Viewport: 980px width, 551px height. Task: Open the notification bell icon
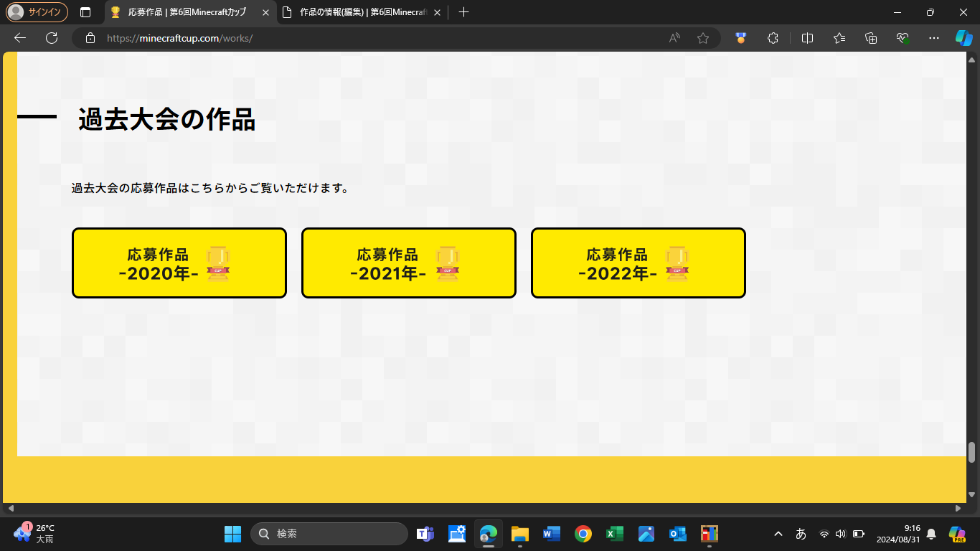click(931, 534)
